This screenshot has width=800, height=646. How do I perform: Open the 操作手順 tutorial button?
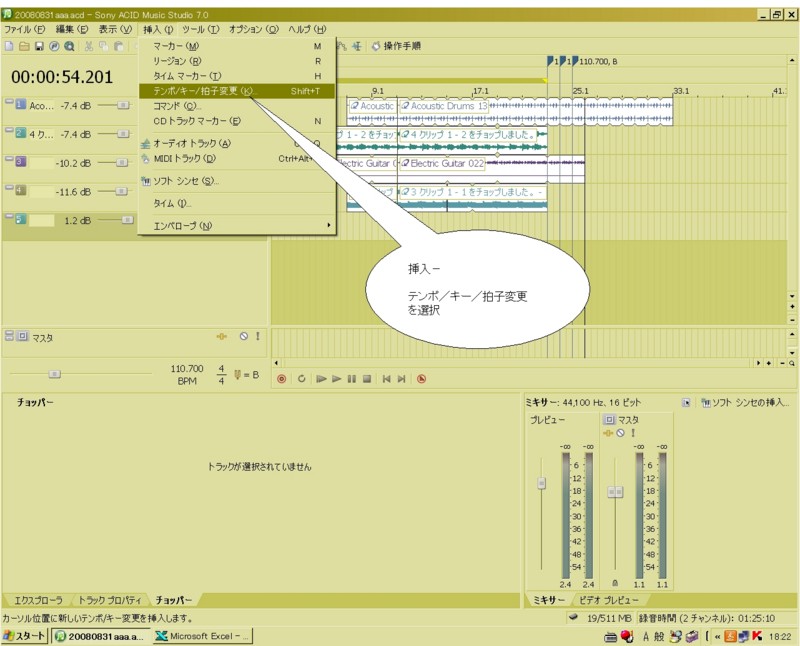pos(396,46)
